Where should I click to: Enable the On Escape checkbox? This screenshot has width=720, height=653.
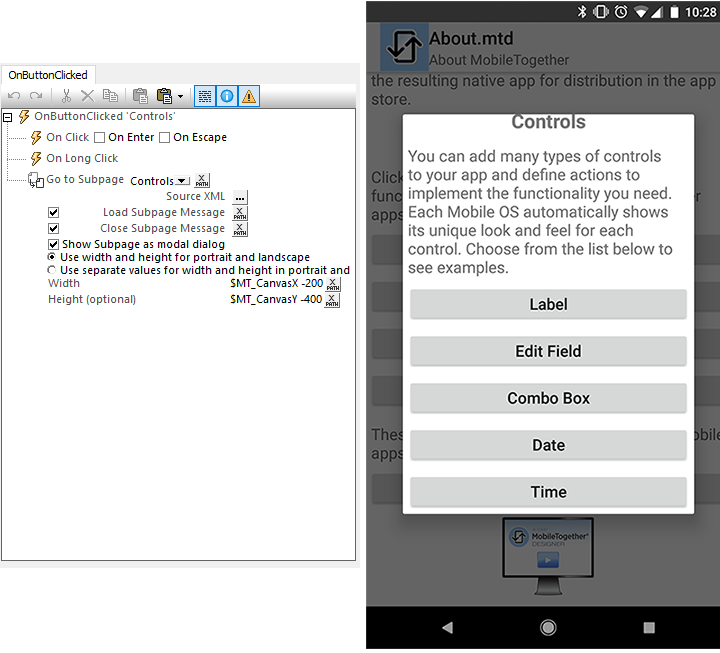coord(165,138)
